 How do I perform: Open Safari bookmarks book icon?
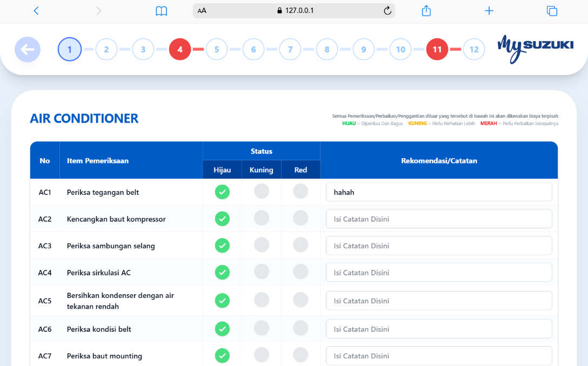161,11
